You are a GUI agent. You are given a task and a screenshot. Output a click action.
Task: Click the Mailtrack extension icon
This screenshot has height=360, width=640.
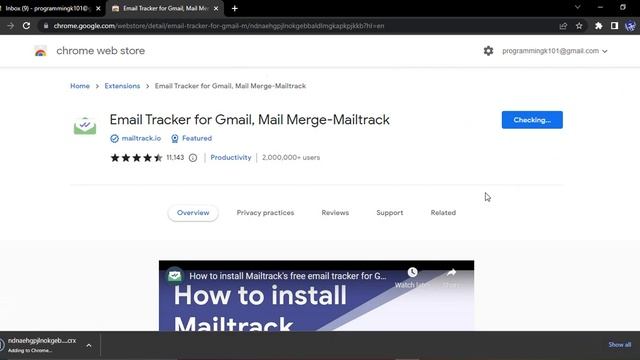[85, 125]
